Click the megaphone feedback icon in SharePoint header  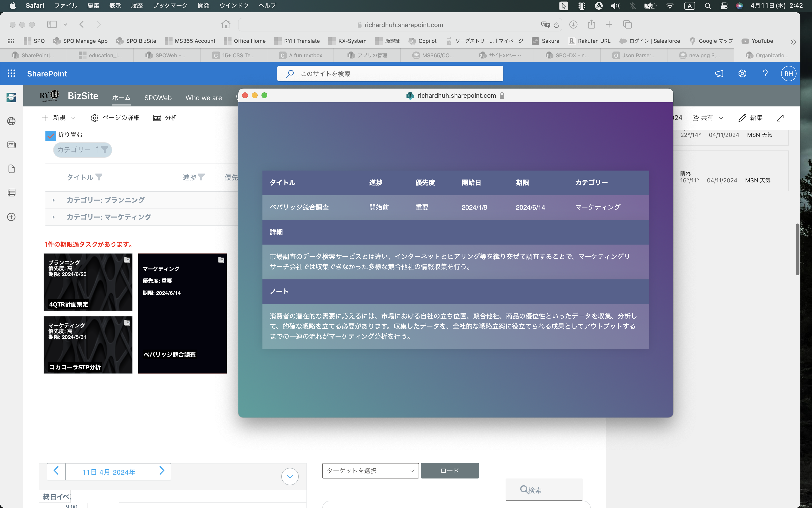[x=719, y=74]
